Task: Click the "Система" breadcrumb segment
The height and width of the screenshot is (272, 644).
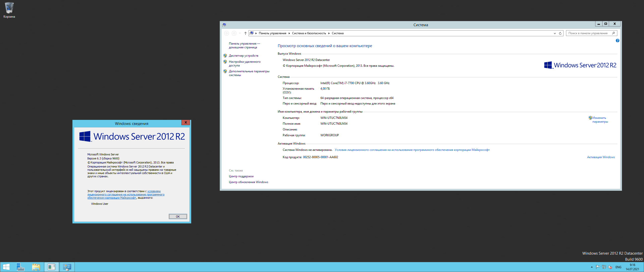Action: click(x=338, y=33)
